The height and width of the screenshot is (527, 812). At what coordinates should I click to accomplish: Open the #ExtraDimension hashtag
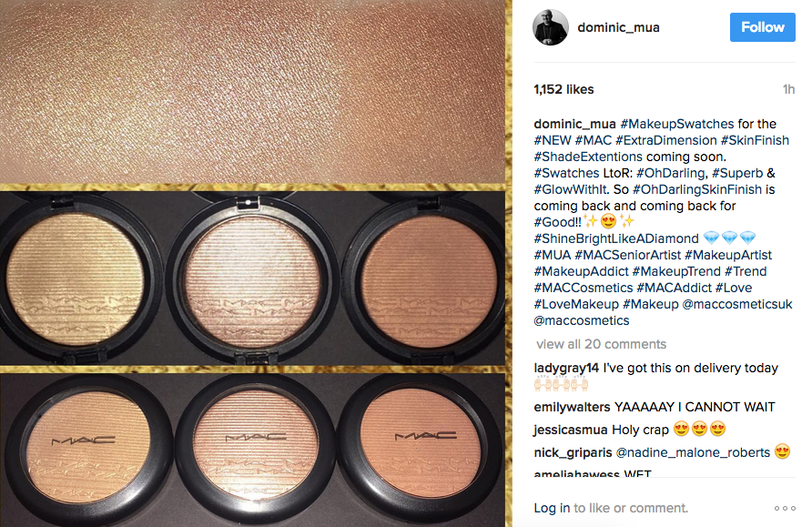pos(666,140)
